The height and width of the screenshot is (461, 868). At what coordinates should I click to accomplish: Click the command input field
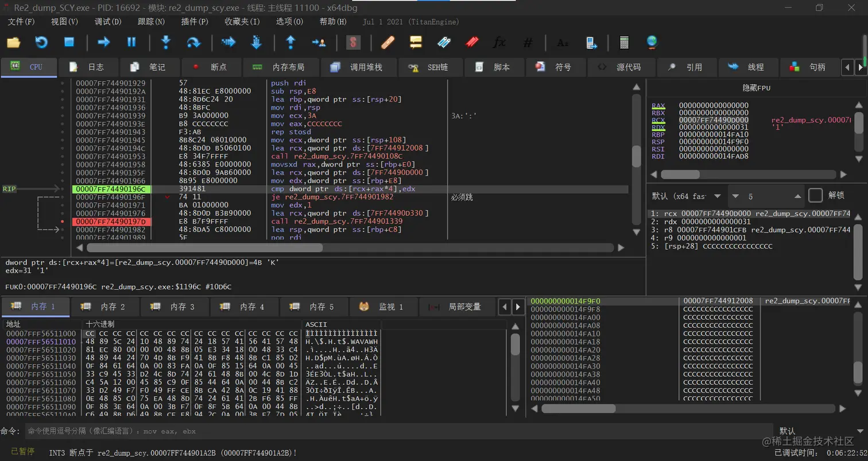tap(396, 431)
